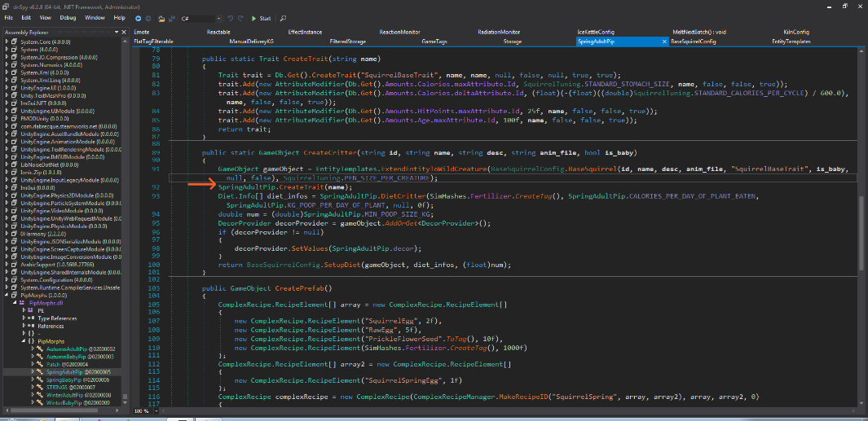Close the Assembly Explorer panel

coord(125,32)
